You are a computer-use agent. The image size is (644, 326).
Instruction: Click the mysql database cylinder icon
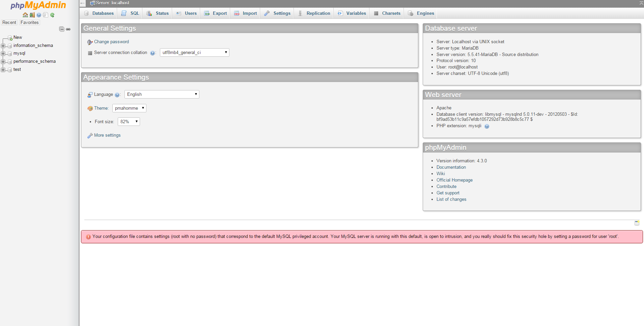[10, 54]
